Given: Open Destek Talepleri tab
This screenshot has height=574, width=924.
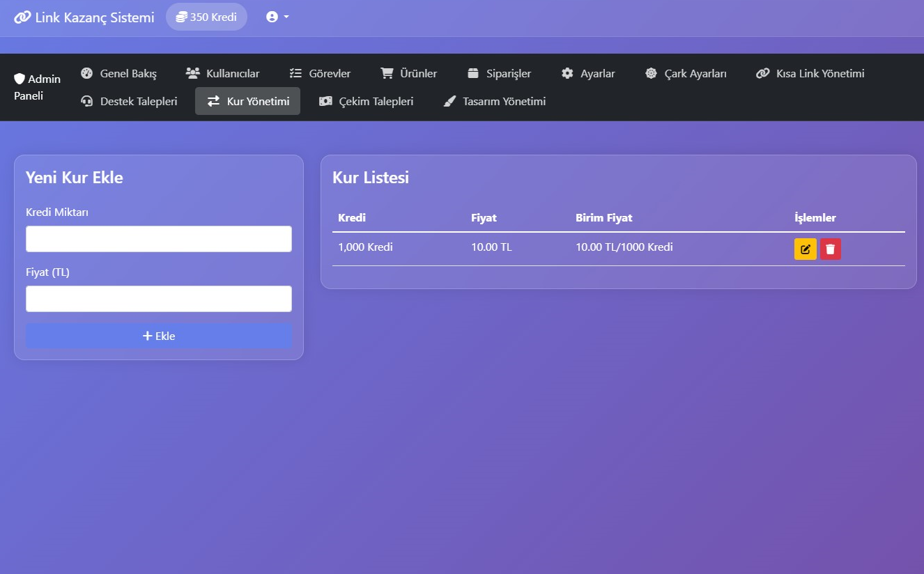Looking at the screenshot, I should pyautogui.click(x=129, y=101).
